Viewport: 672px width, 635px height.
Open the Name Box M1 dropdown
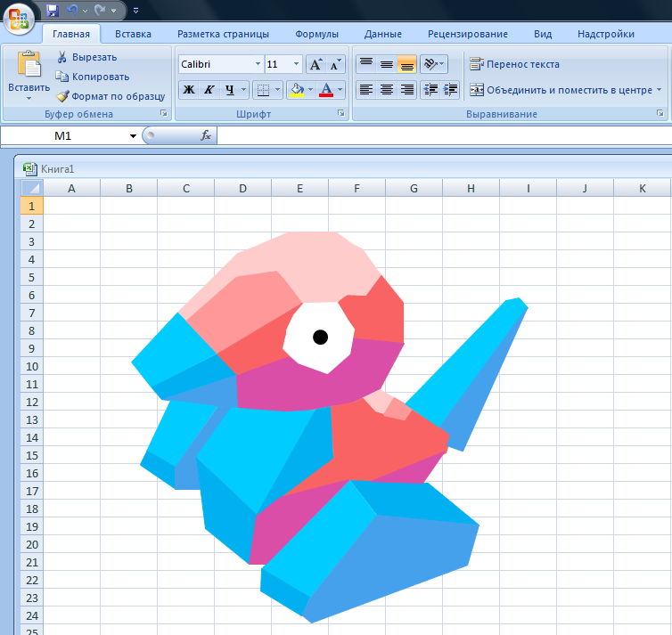133,136
